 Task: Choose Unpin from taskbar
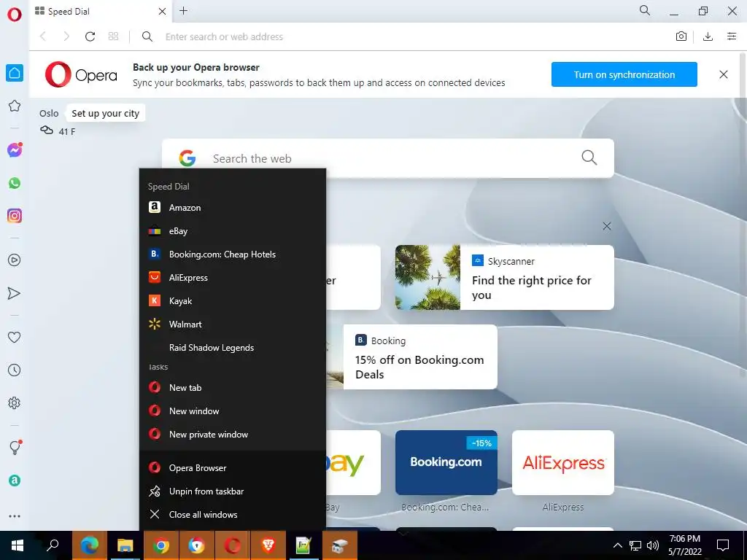coord(233,491)
